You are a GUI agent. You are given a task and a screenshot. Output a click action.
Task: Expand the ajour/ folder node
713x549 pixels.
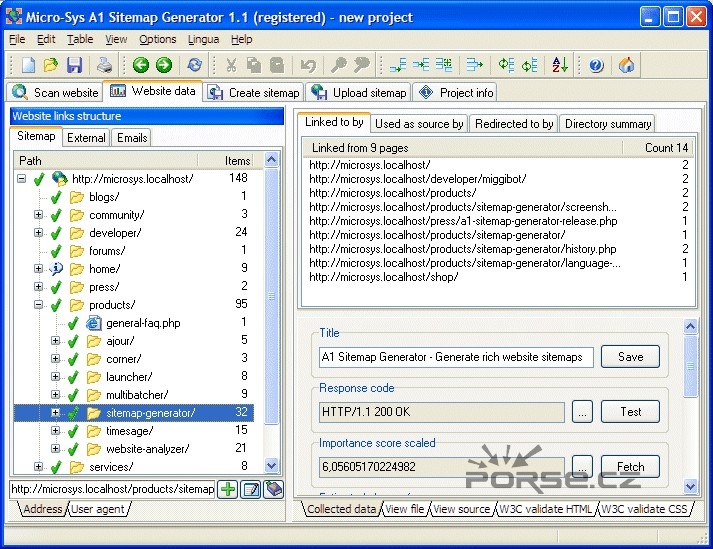click(55, 340)
